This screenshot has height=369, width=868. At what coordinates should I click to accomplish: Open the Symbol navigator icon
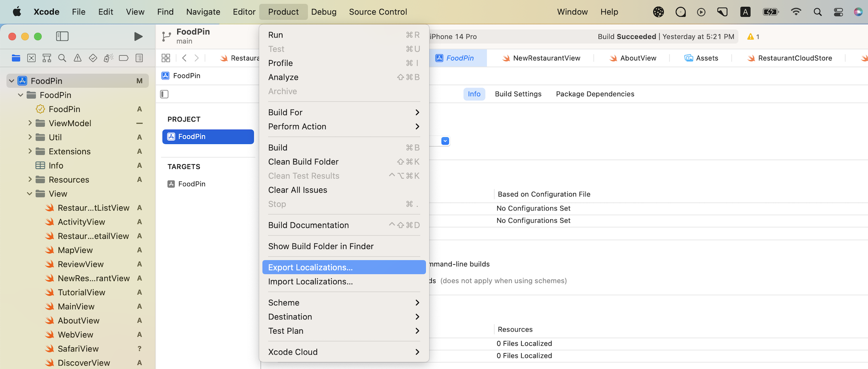47,58
